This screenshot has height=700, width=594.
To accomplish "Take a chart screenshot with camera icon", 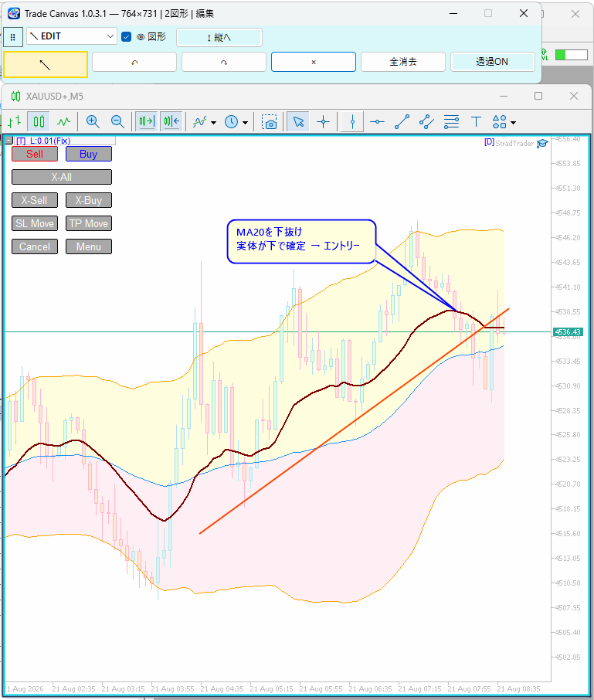I will coord(269,121).
